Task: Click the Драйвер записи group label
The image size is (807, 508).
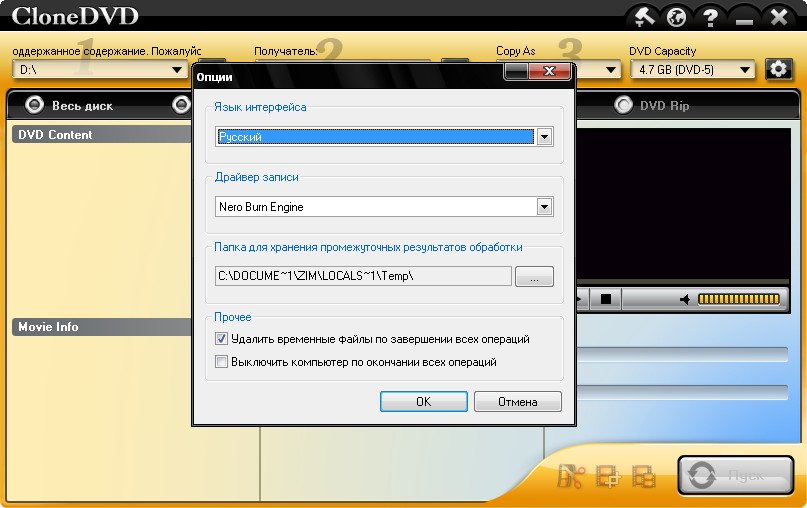Action: pyautogui.click(x=256, y=177)
